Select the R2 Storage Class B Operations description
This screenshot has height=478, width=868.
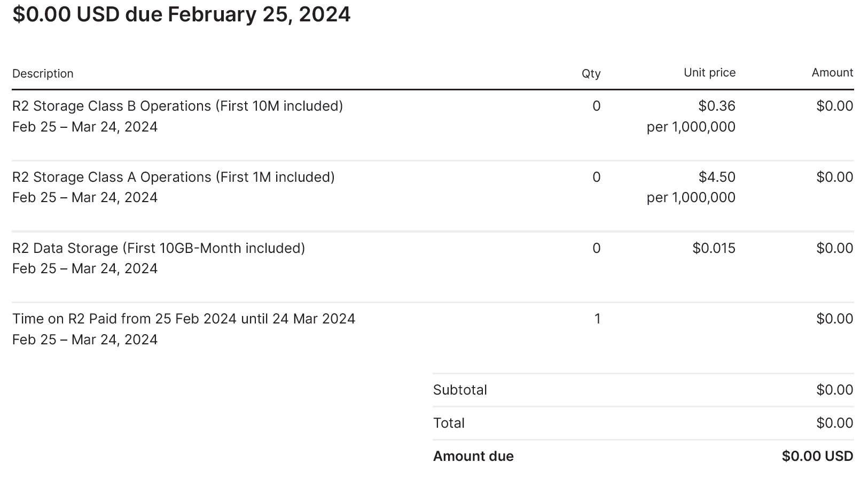[x=177, y=106]
